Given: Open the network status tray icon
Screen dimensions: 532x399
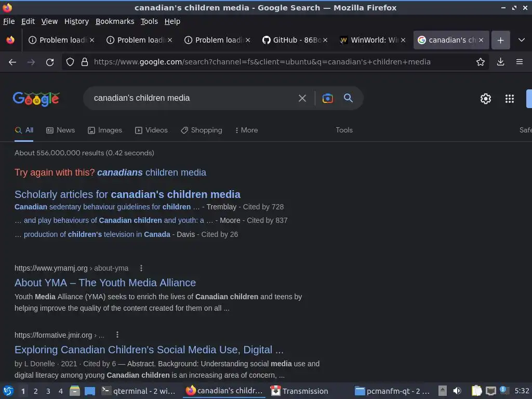Looking at the screenshot, I should pos(490,391).
